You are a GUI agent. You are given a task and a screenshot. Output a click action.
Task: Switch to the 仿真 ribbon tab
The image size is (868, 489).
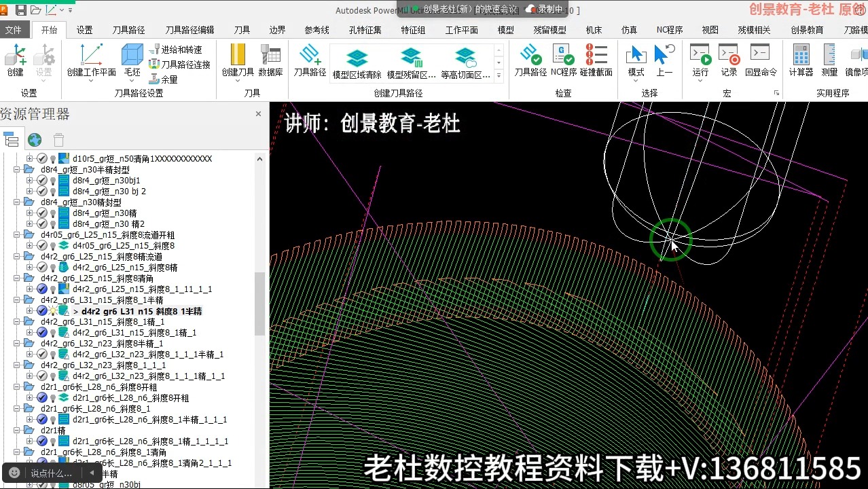click(x=629, y=30)
